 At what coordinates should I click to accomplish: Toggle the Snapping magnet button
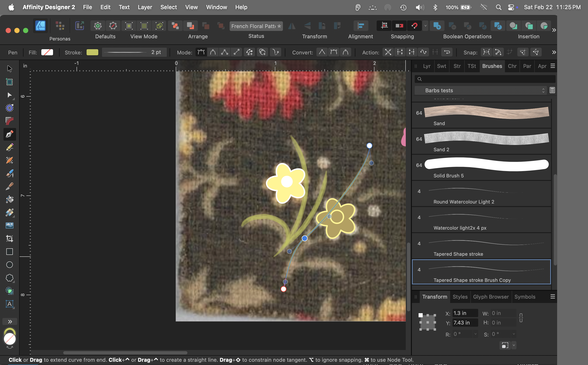click(x=414, y=26)
